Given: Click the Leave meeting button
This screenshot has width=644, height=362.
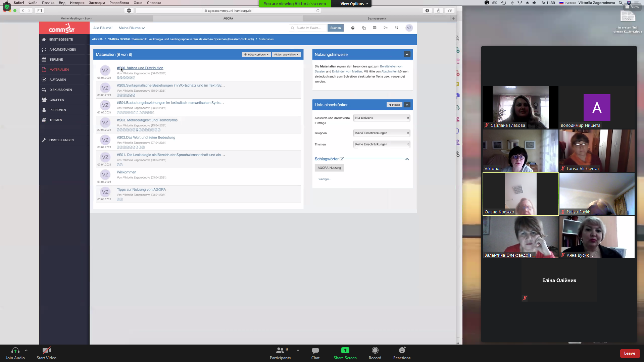Looking at the screenshot, I should click(629, 353).
